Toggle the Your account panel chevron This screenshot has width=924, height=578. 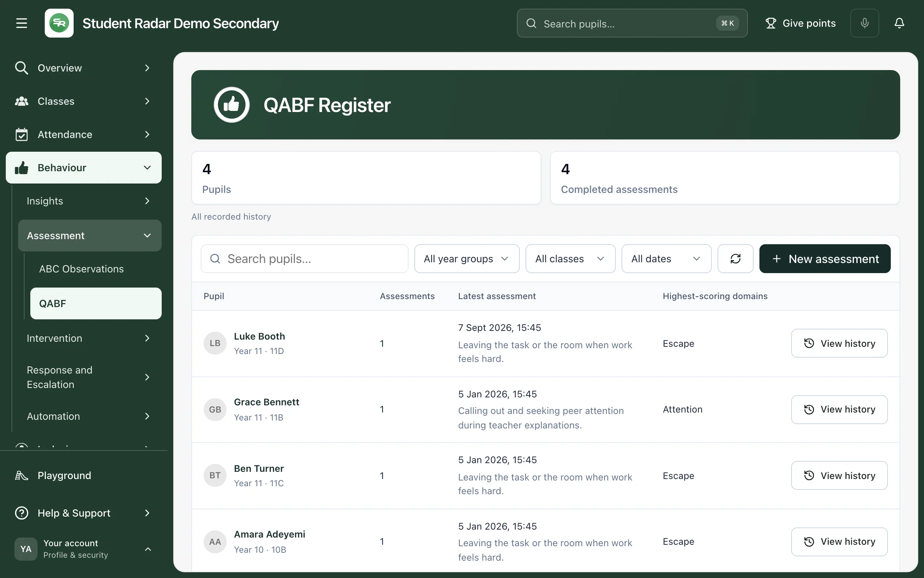[148, 549]
